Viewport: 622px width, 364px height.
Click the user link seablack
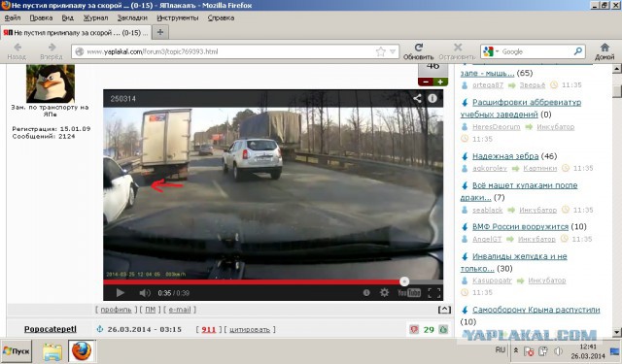(x=488, y=210)
